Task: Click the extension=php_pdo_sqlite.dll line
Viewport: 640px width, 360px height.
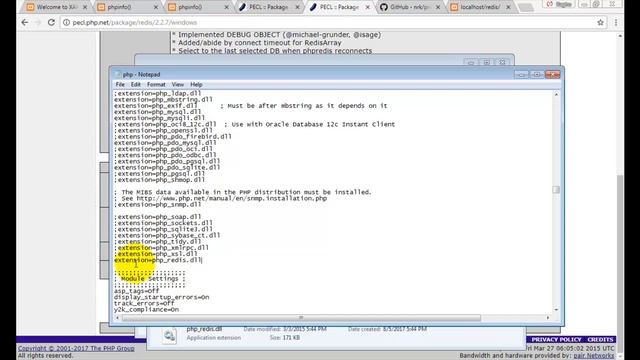Action: click(167, 167)
